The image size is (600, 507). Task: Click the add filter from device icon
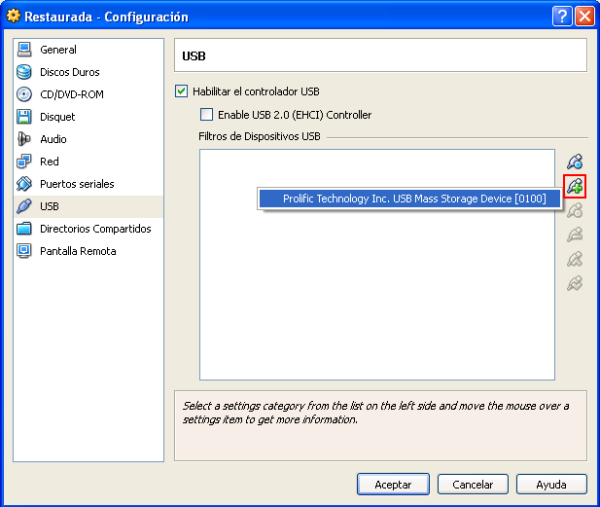point(574,186)
